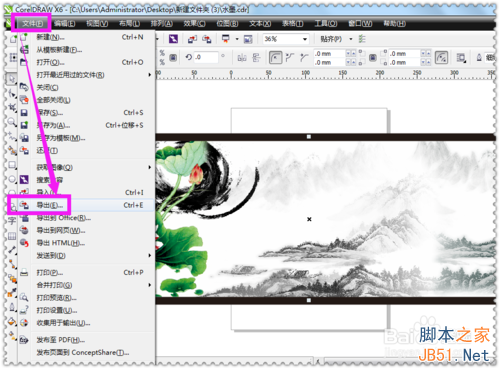The image size is (500, 369).
Task: Toggle the Relative corner scaling button
Action: [442, 58]
